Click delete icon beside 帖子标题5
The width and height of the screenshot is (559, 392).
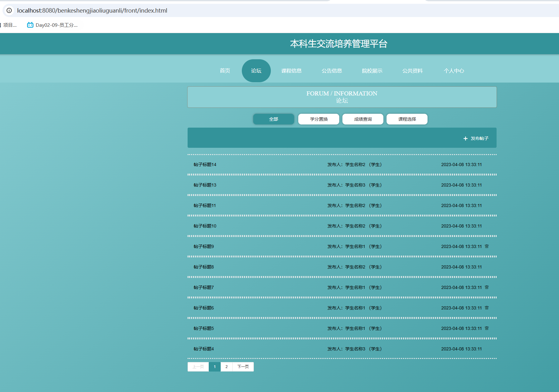point(487,328)
